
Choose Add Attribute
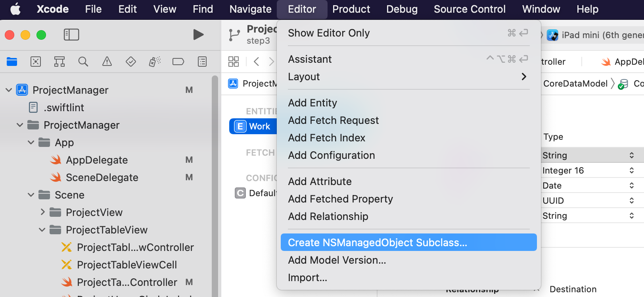pyautogui.click(x=408, y=181)
